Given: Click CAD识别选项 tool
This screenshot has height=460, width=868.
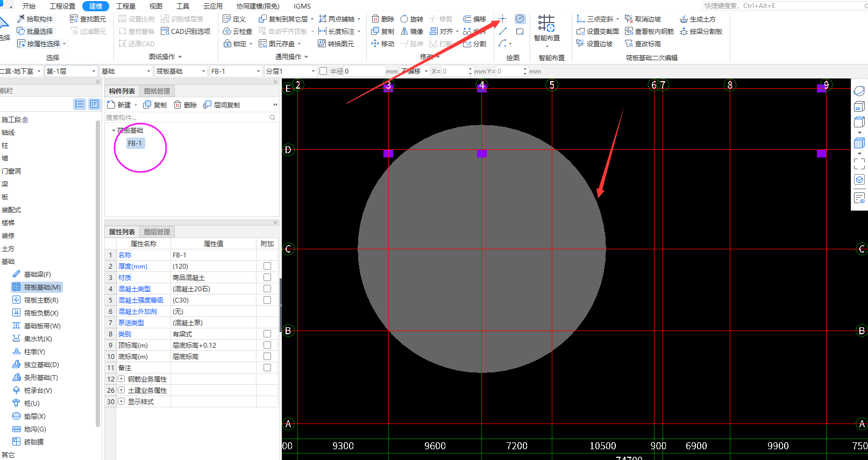Looking at the screenshot, I should point(186,31).
